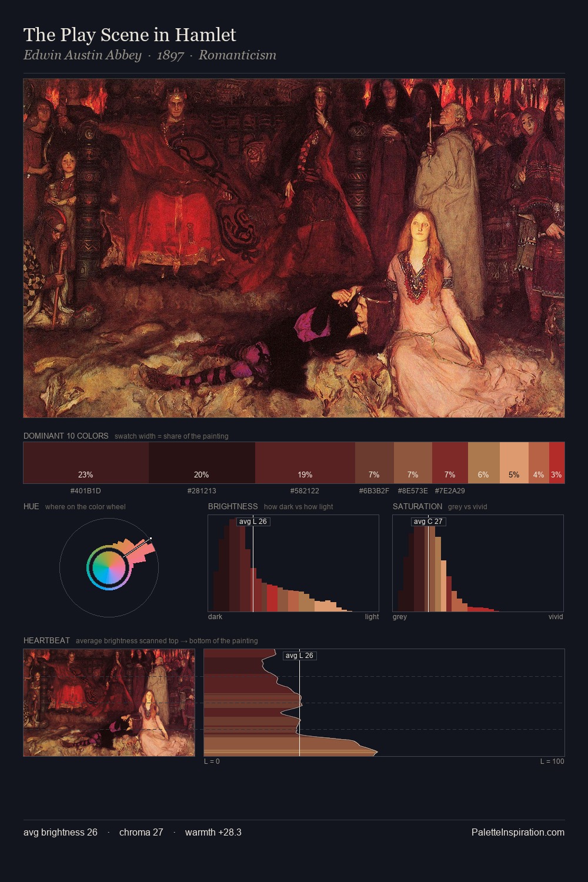Click the main painting image
Image resolution: width=588 pixels, height=882 pixels.
[x=294, y=248]
